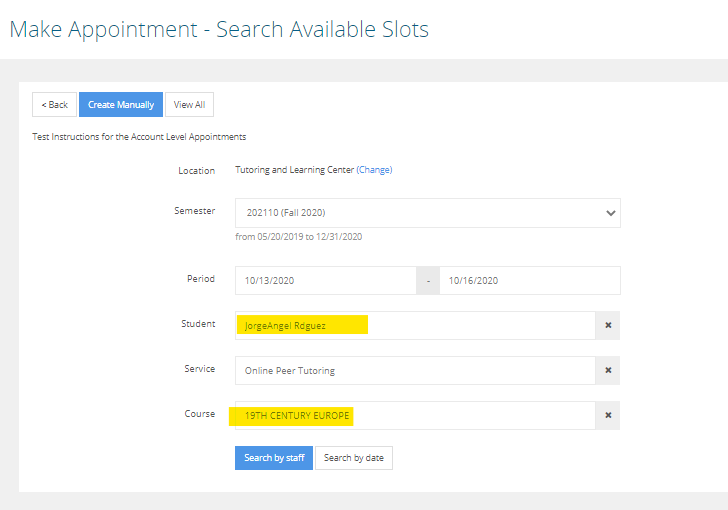Click the Course field label

[199, 414]
